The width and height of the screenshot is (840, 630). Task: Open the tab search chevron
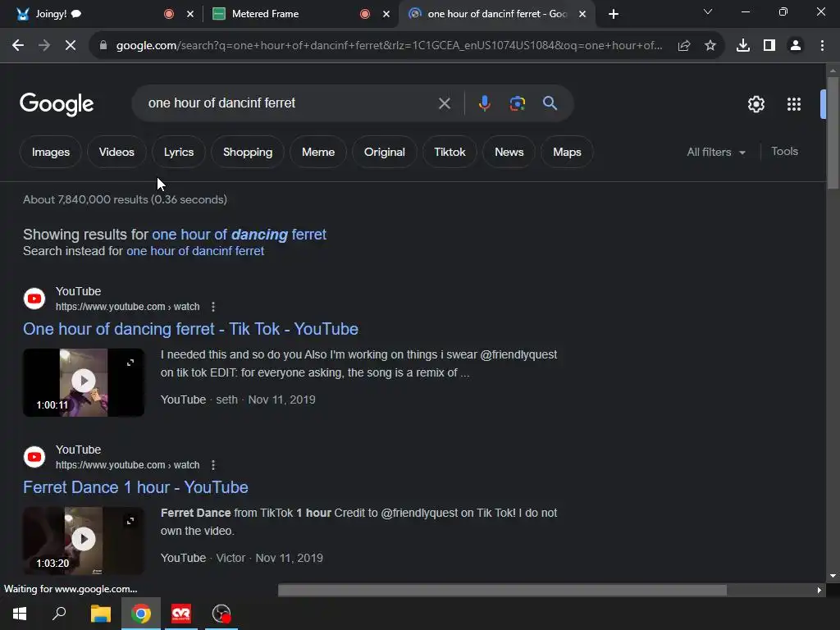708,11
